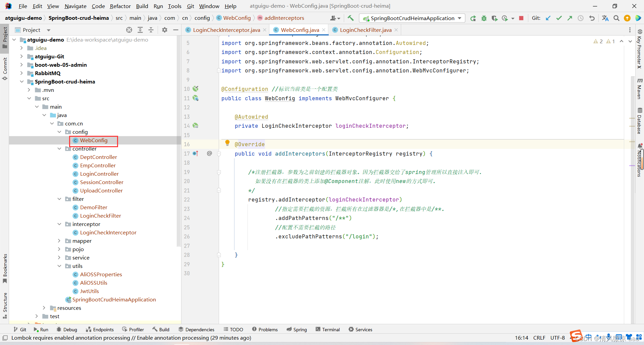Fold the addInterceptors method on line 17
644x345 pixels.
coord(219,154)
